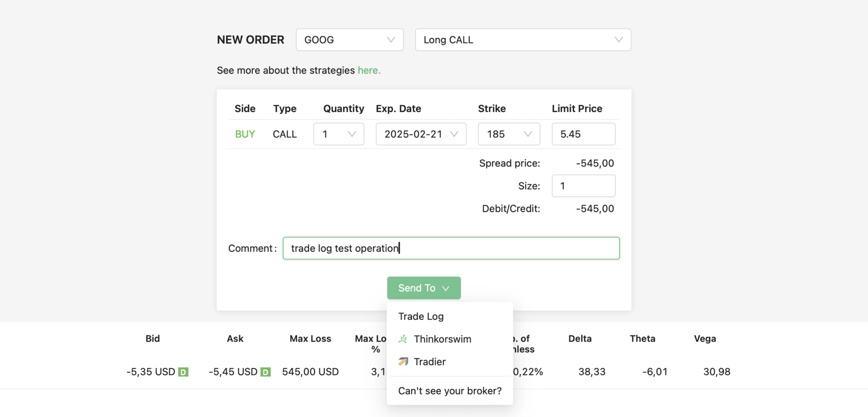Click the -5,45 USD ask value

coord(233,372)
